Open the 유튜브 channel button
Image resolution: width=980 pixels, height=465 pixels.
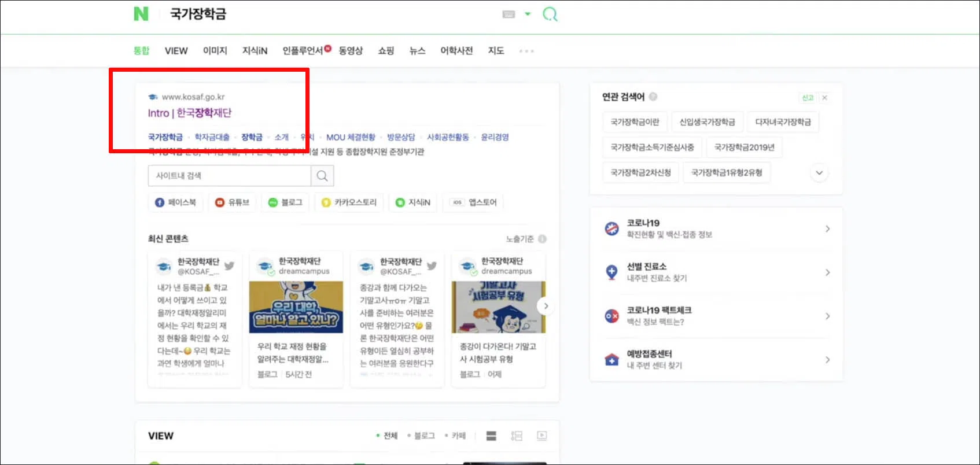pyautogui.click(x=232, y=202)
